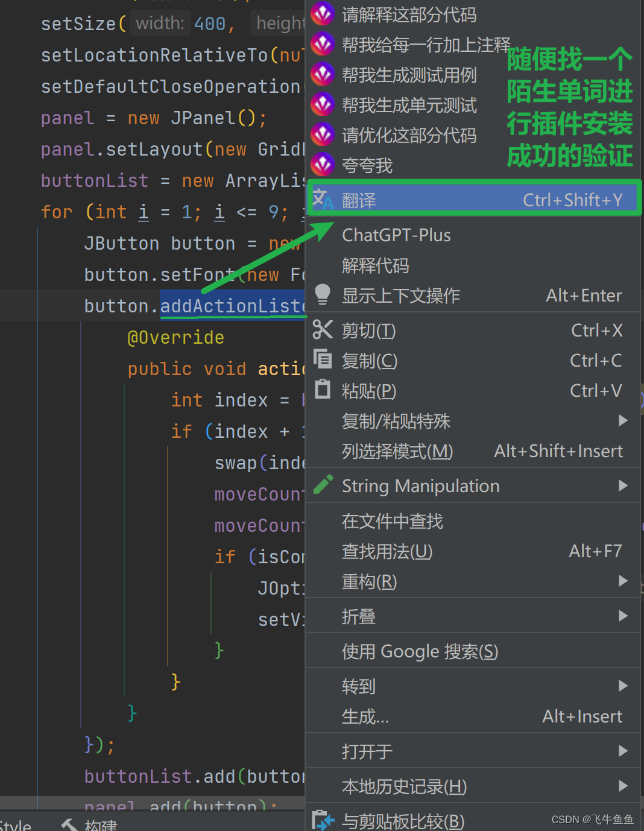Click the copy icon beside 复制(C)
This screenshot has width=644, height=831.
coord(323,359)
